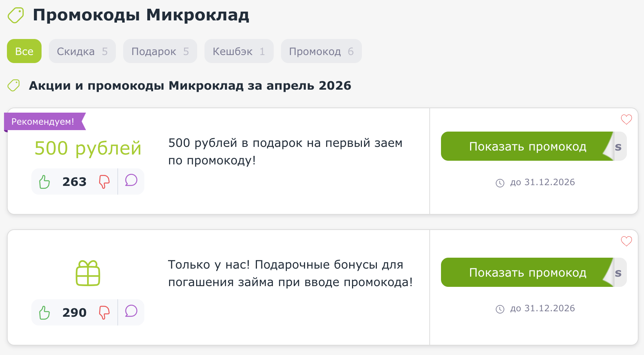Viewport: 644px width, 355px height.
Task: Open comments for the 500 рублей promo
Action: click(131, 180)
